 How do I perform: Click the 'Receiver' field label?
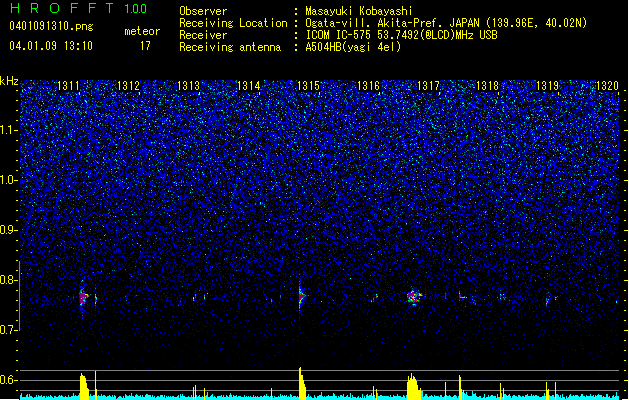(203, 35)
